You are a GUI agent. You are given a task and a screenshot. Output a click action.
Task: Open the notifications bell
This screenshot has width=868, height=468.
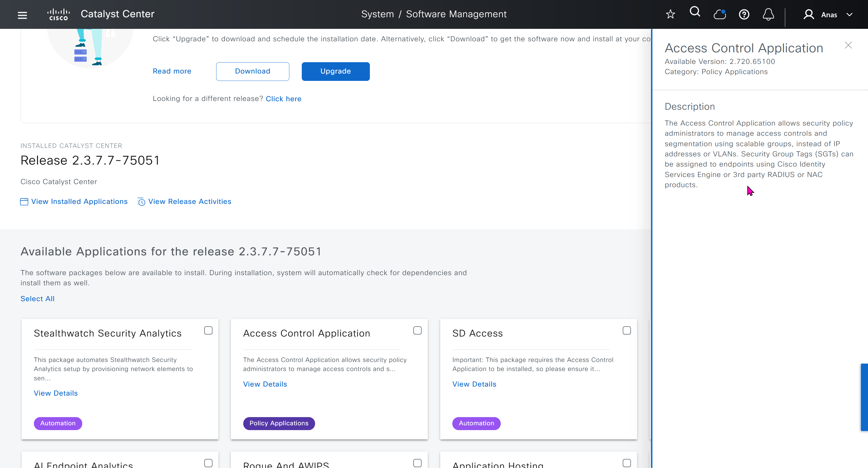(768, 14)
